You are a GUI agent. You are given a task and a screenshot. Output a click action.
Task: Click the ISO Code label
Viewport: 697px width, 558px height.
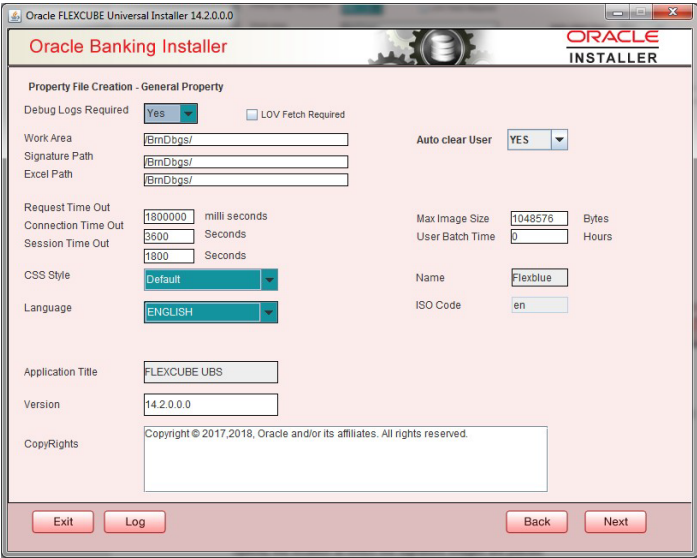coord(438,305)
